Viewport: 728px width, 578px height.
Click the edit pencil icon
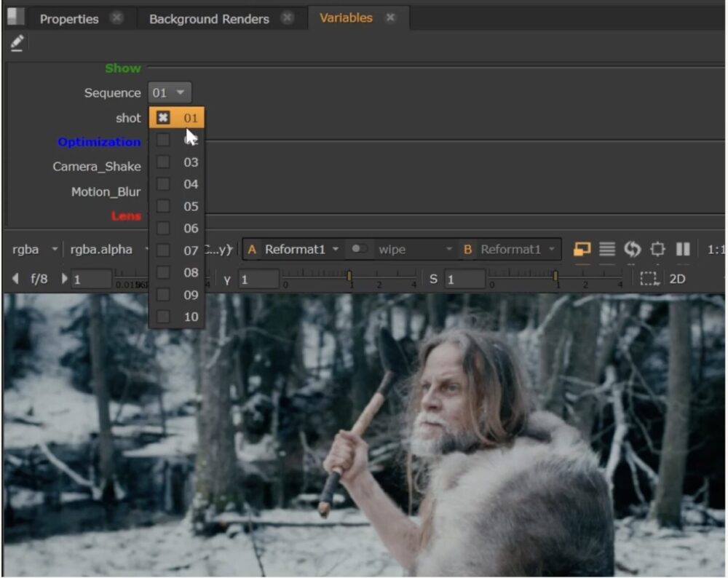17,43
